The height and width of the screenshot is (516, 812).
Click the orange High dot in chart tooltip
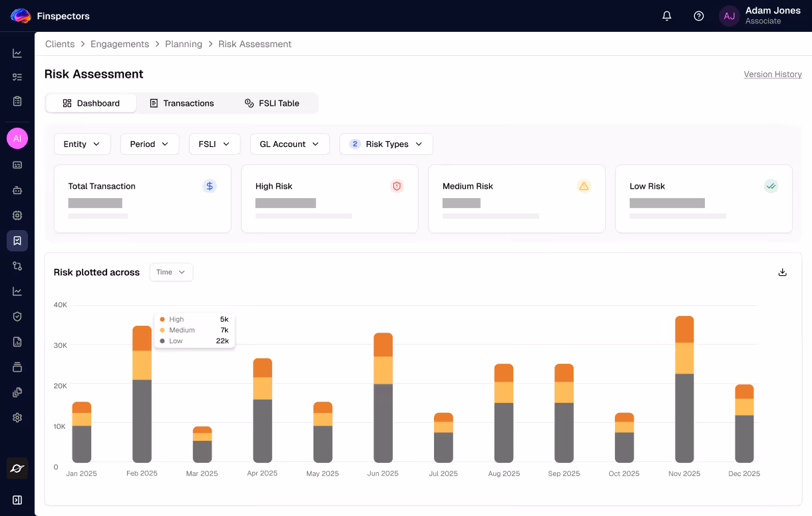(x=162, y=319)
